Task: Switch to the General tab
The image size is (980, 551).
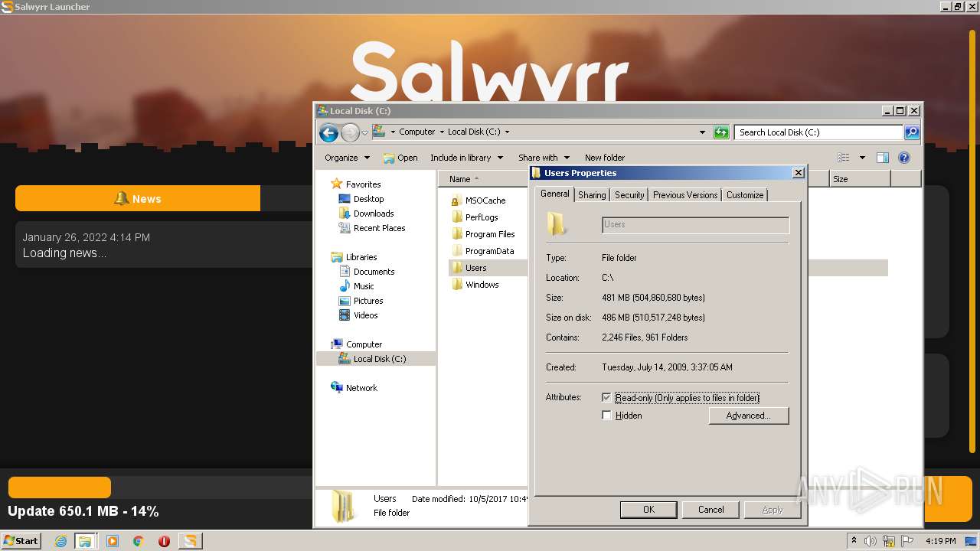Action: pos(554,194)
